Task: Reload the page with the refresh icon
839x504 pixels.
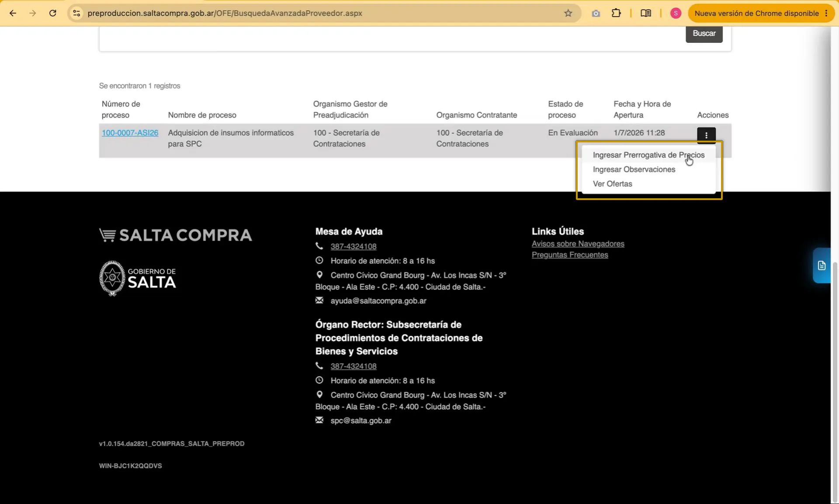Action: pyautogui.click(x=53, y=13)
